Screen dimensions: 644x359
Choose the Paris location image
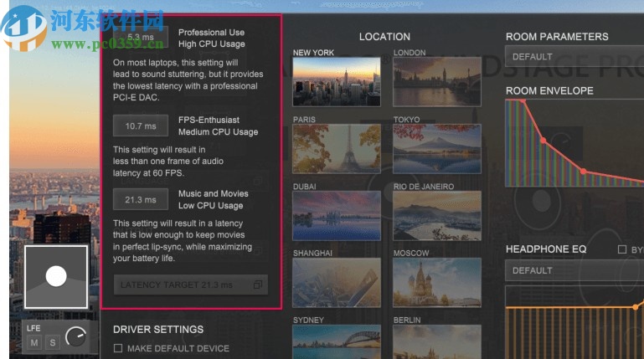click(337, 148)
